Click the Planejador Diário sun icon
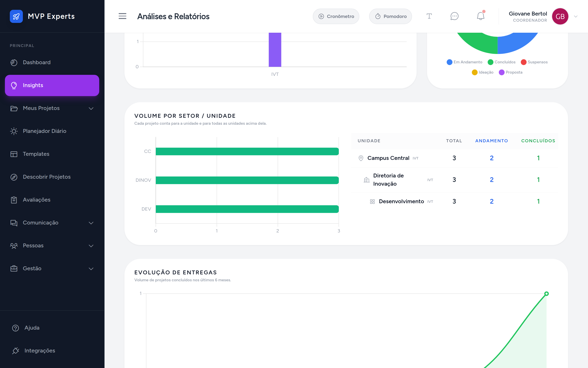 14,131
